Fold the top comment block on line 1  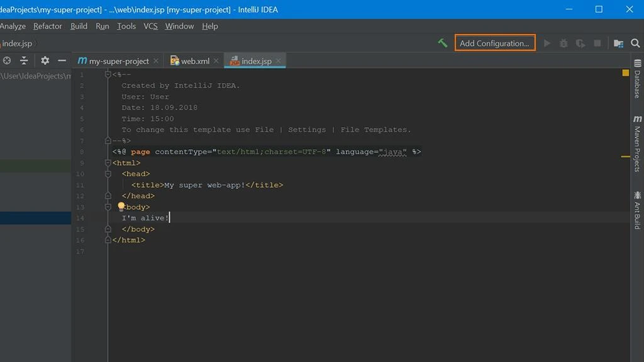pyautogui.click(x=108, y=74)
